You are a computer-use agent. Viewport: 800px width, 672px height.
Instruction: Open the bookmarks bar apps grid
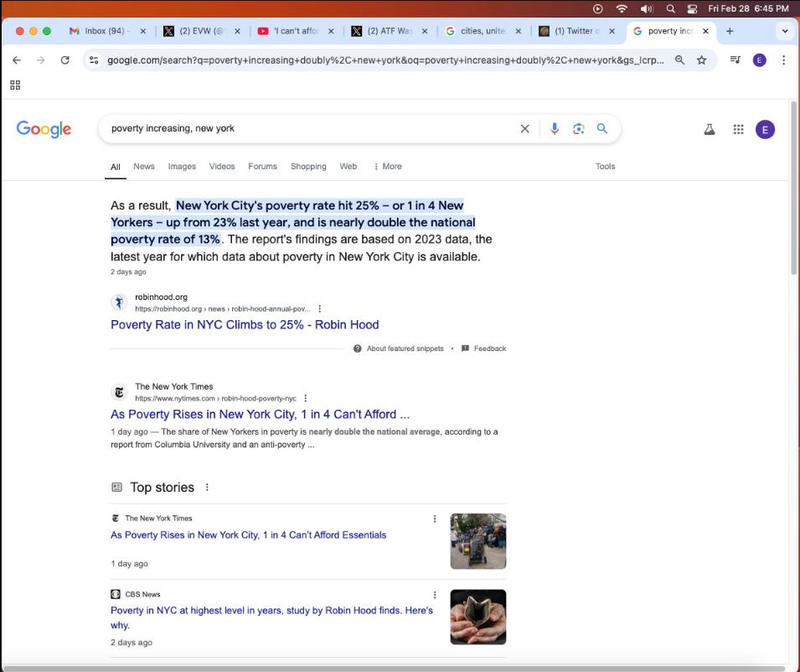15,85
